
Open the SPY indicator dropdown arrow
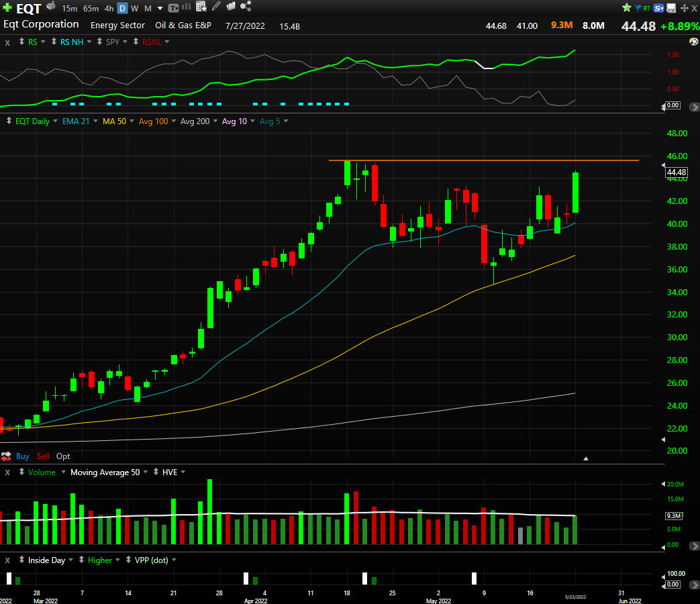tap(125, 42)
